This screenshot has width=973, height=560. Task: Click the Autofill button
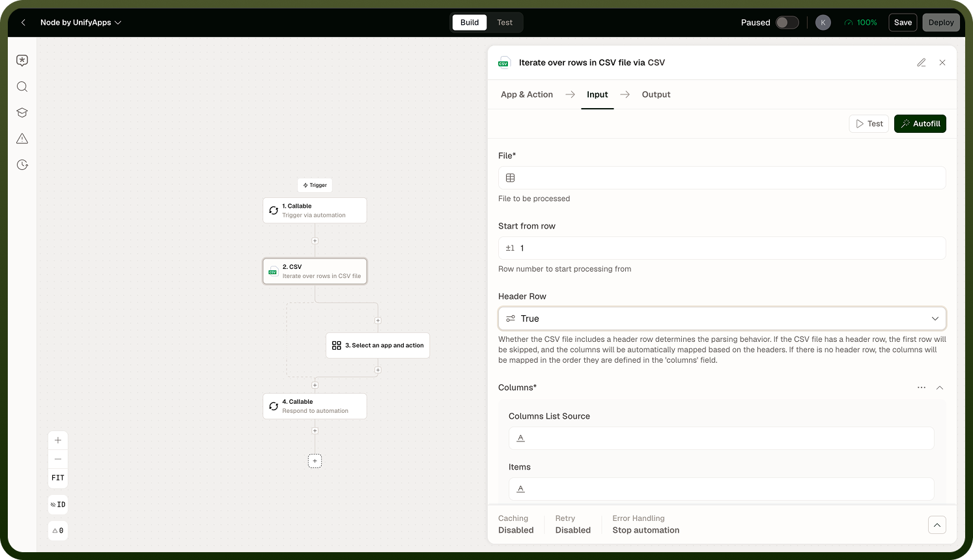tap(920, 124)
